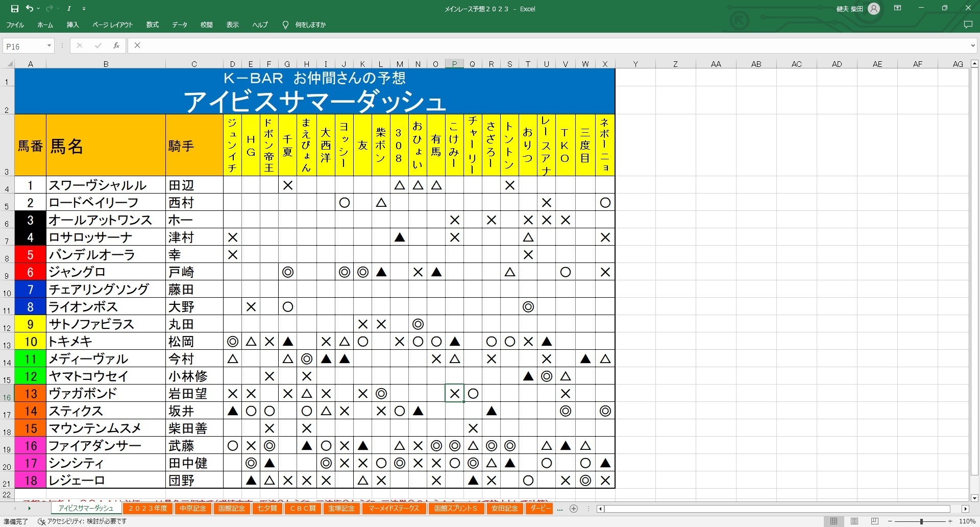
Task: Open the Name Box dropdown arrow
Action: (x=49, y=46)
